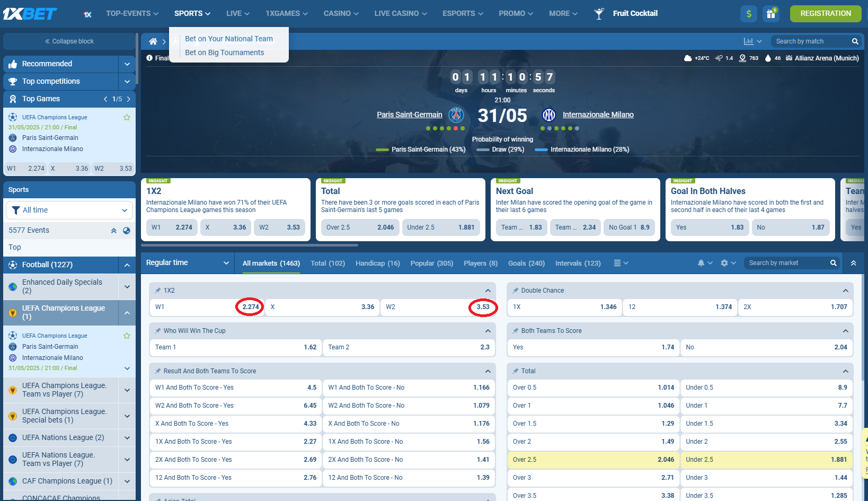The width and height of the screenshot is (868, 501).
Task: Select Team 1 to win cup 1.62
Action: pos(236,347)
